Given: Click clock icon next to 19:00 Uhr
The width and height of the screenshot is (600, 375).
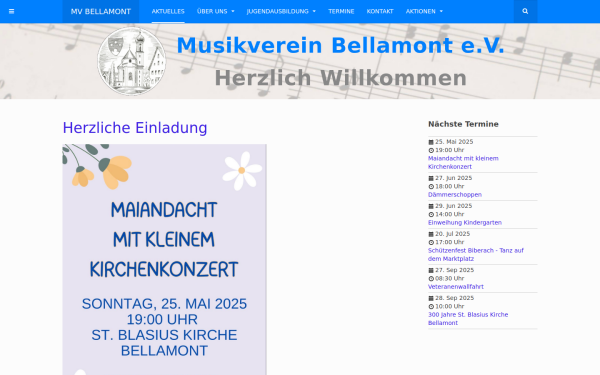Looking at the screenshot, I should 431,150.
